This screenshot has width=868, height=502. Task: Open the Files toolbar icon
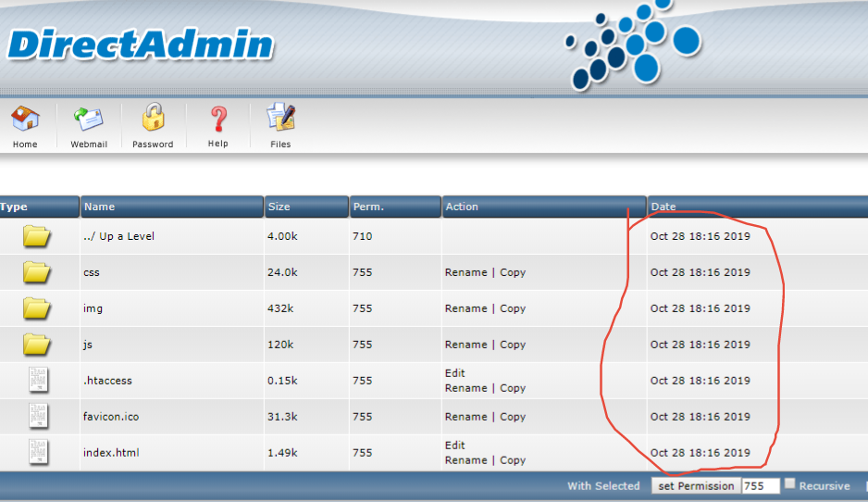(x=280, y=117)
